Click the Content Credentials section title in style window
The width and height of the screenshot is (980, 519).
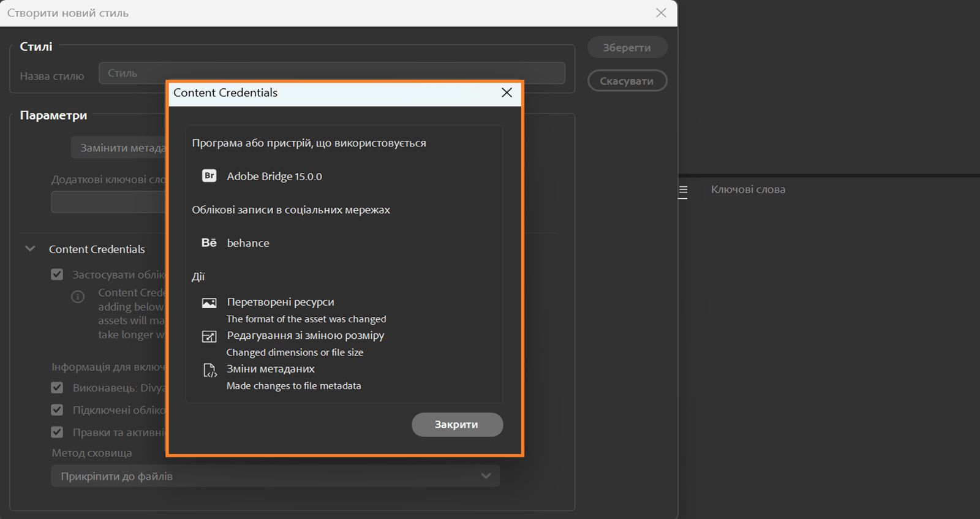coord(97,249)
